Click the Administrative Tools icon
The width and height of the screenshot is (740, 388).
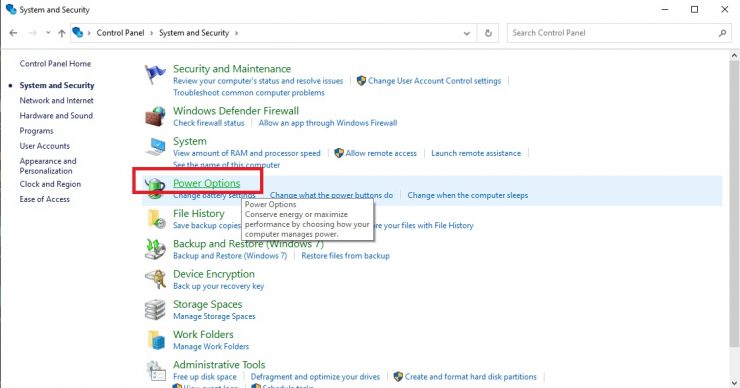coord(155,371)
